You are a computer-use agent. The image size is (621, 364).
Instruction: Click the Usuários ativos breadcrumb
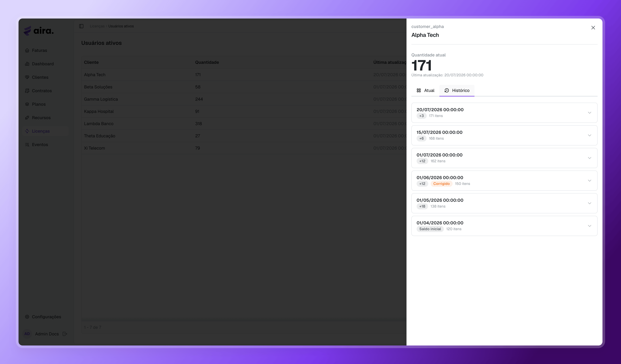(121, 26)
